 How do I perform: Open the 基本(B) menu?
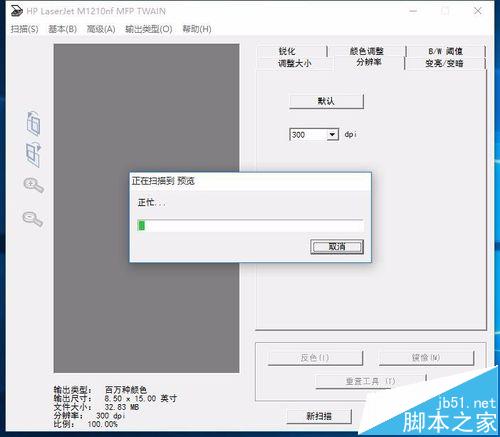[62, 29]
